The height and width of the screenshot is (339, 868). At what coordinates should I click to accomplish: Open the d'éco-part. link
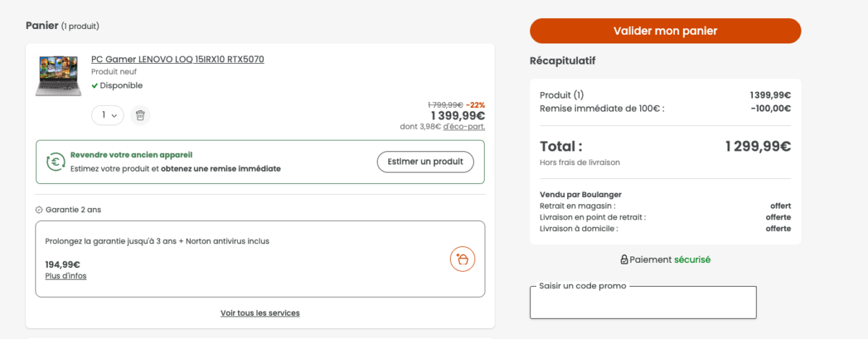[464, 127]
